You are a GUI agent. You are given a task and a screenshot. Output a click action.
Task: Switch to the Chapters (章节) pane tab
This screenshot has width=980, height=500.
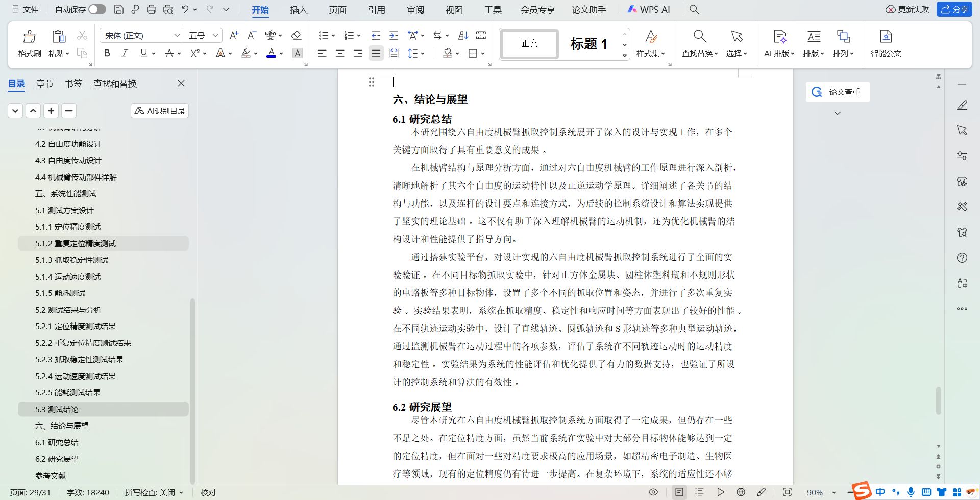coord(45,83)
